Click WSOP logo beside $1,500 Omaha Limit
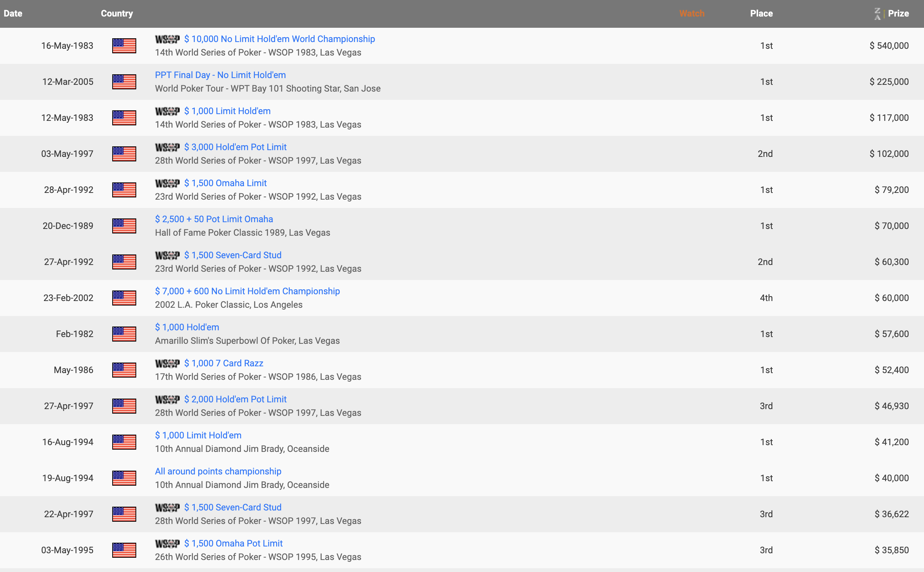This screenshot has height=572, width=924. point(167,183)
